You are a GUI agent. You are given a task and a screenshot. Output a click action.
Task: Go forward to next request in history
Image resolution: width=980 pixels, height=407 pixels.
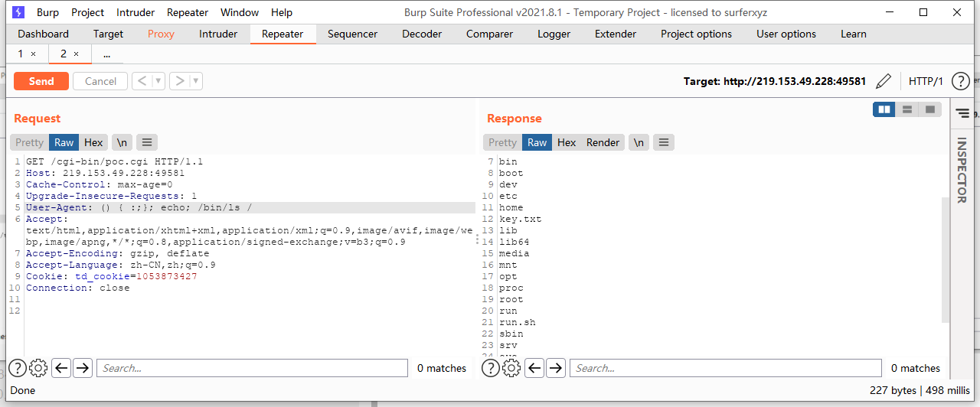click(x=180, y=81)
